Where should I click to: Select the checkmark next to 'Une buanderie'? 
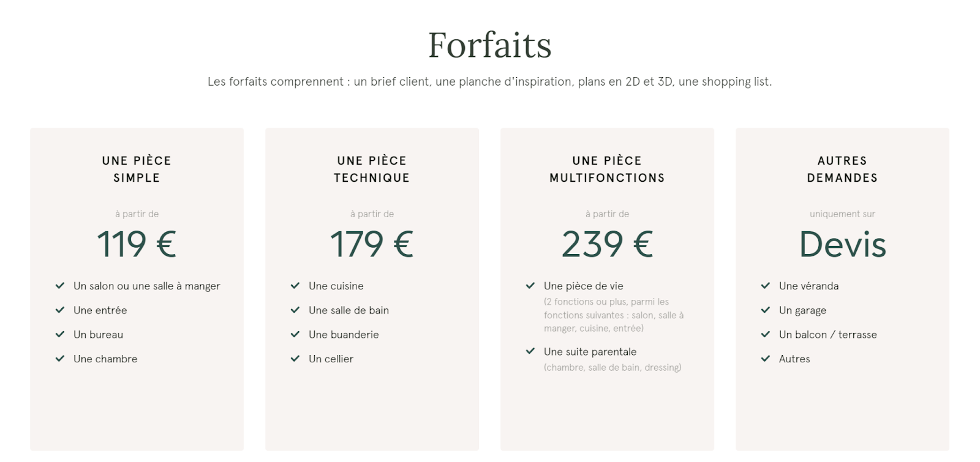tap(295, 335)
